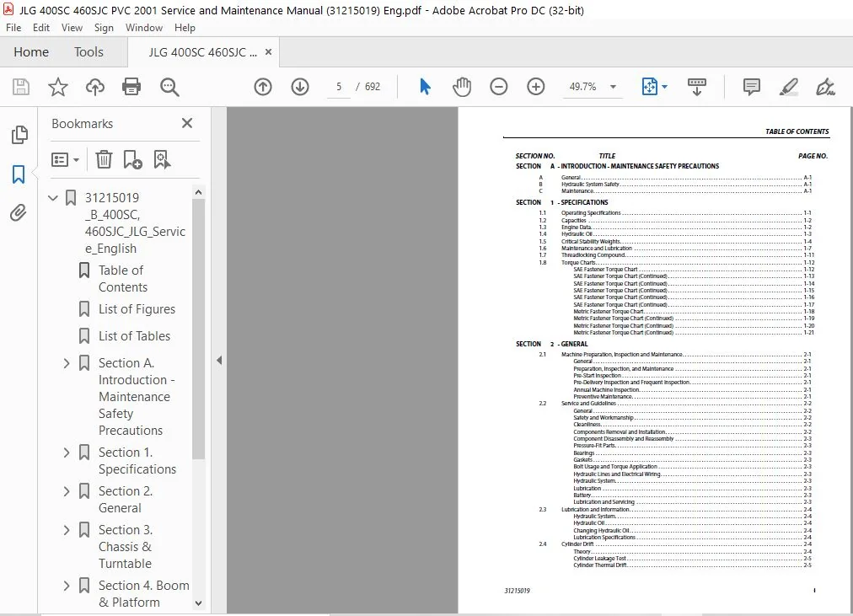This screenshot has width=853, height=616.
Task: Select the Highlight text pen tool
Action: click(788, 87)
